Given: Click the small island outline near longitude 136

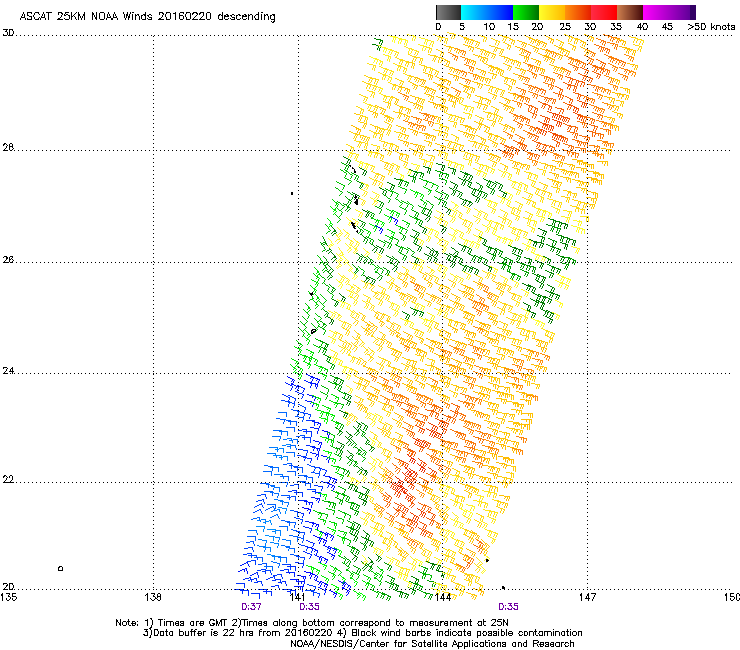Looking at the screenshot, I should point(60,568).
